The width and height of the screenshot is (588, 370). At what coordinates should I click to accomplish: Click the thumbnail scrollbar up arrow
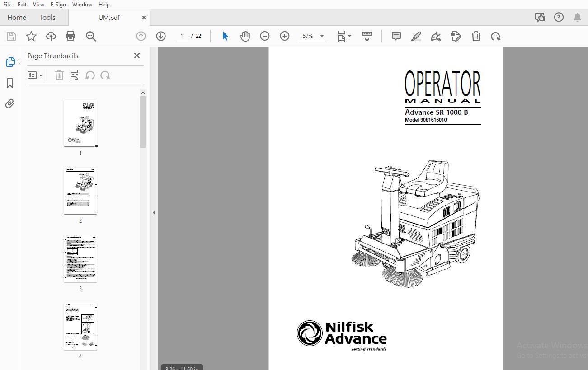click(143, 93)
